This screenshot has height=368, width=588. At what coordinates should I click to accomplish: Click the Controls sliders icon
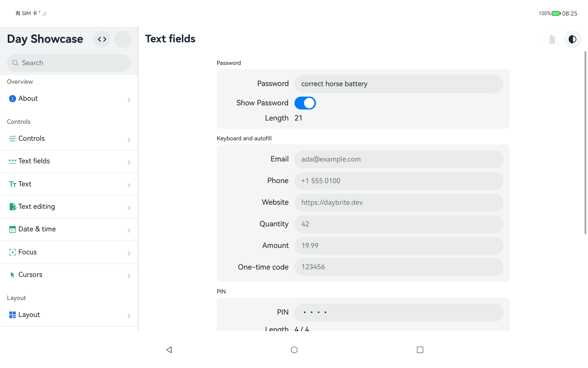coord(12,138)
